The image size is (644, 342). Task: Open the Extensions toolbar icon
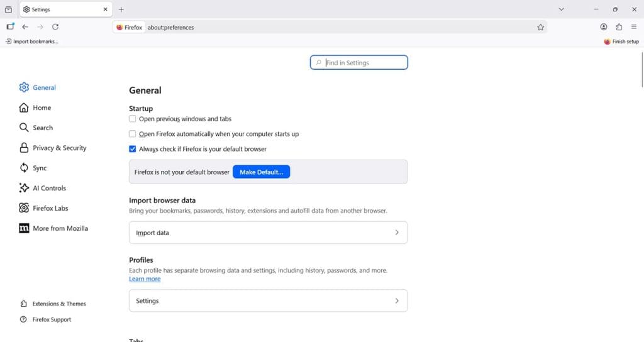(x=619, y=26)
